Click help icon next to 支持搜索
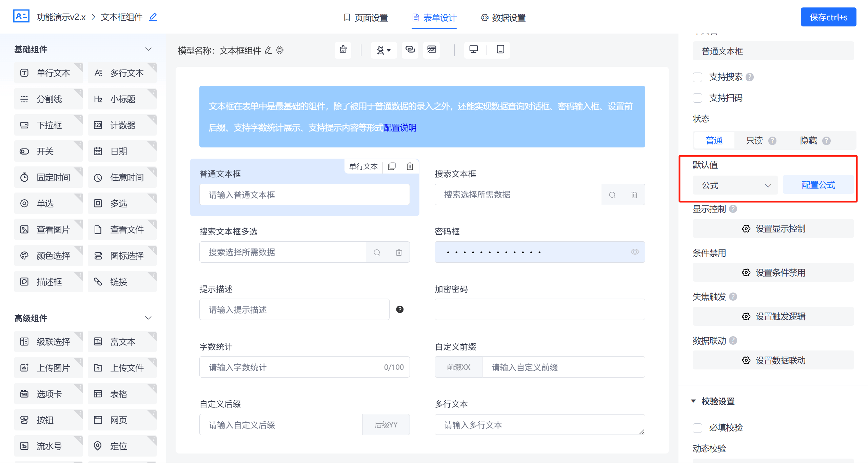Image resolution: width=868 pixels, height=463 pixels. click(x=750, y=77)
